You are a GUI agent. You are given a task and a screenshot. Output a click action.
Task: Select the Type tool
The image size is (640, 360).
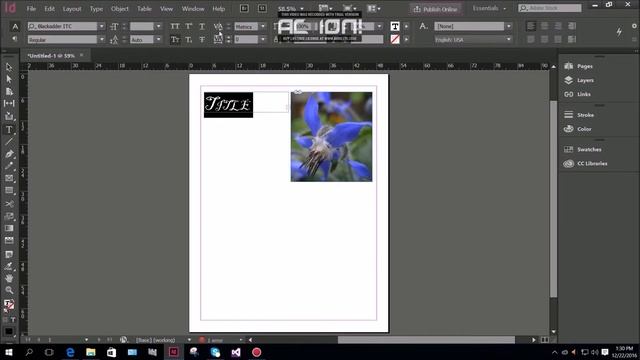click(9, 129)
